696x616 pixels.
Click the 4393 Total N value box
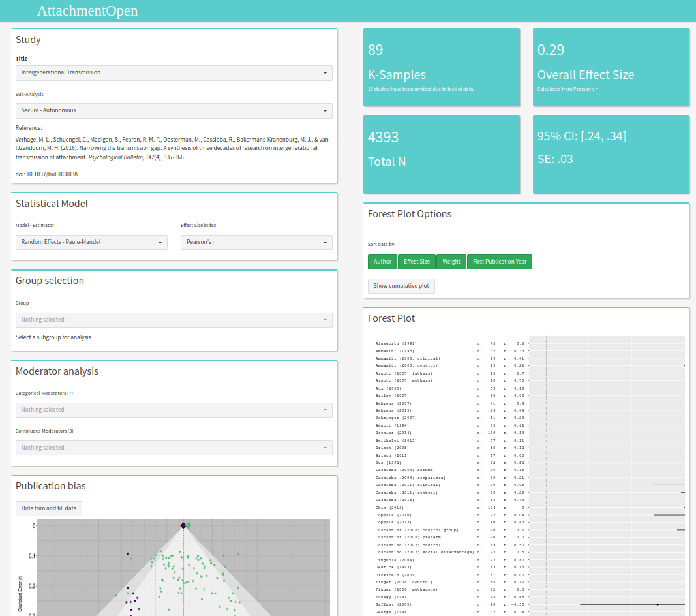click(x=442, y=155)
